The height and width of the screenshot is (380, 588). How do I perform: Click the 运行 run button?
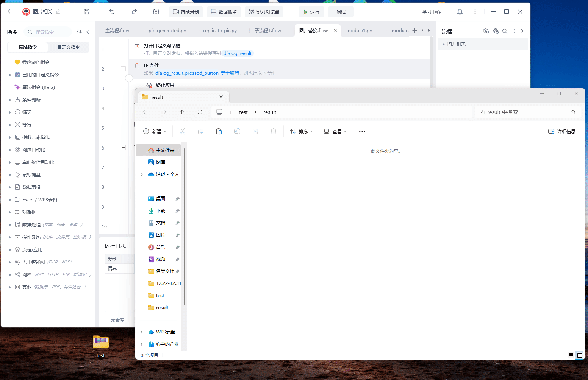(311, 12)
